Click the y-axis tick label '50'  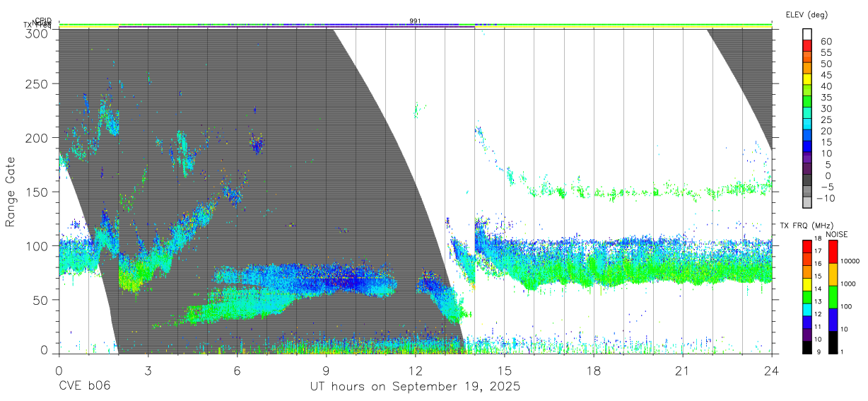(x=41, y=300)
